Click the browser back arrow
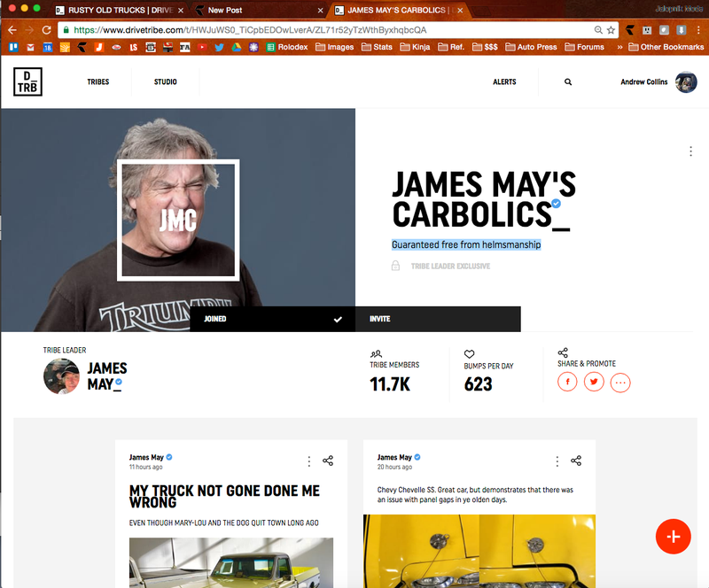Screen dimensions: 709x588 pos(12,30)
